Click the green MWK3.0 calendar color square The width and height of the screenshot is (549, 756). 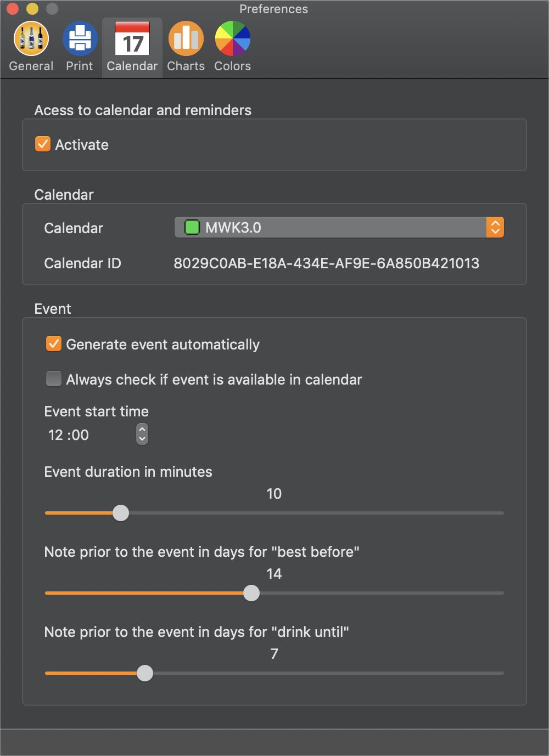tap(192, 227)
